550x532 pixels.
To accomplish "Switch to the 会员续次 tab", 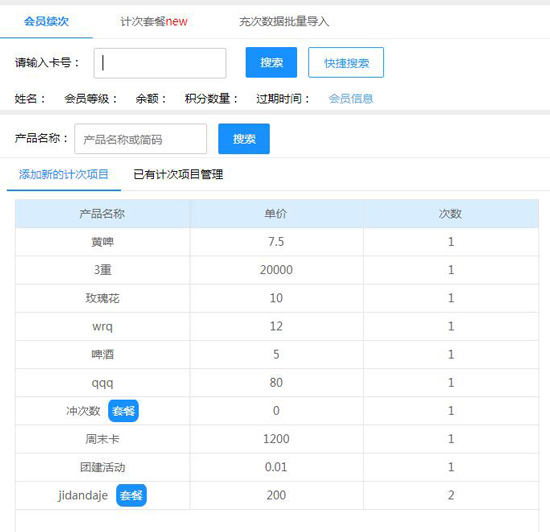I will 46,21.
